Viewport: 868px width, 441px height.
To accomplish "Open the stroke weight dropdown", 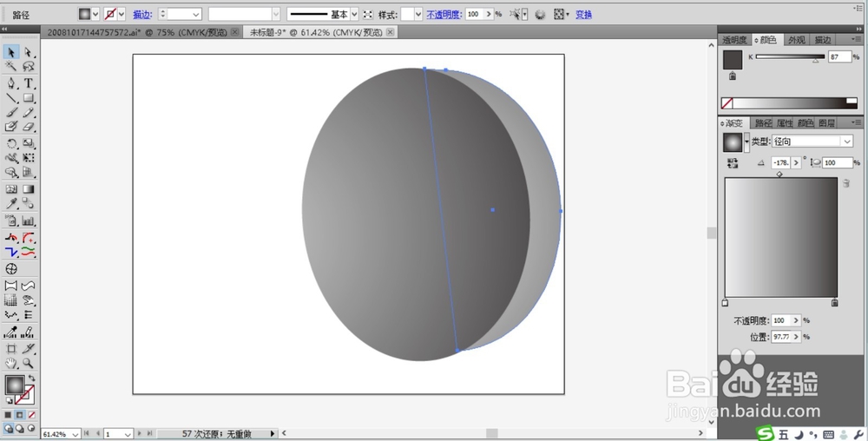I will click(x=196, y=15).
